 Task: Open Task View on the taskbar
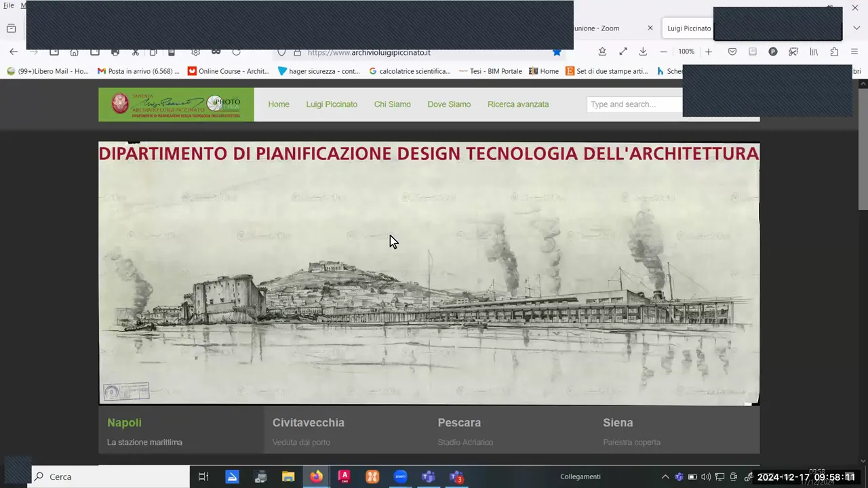pos(203,476)
